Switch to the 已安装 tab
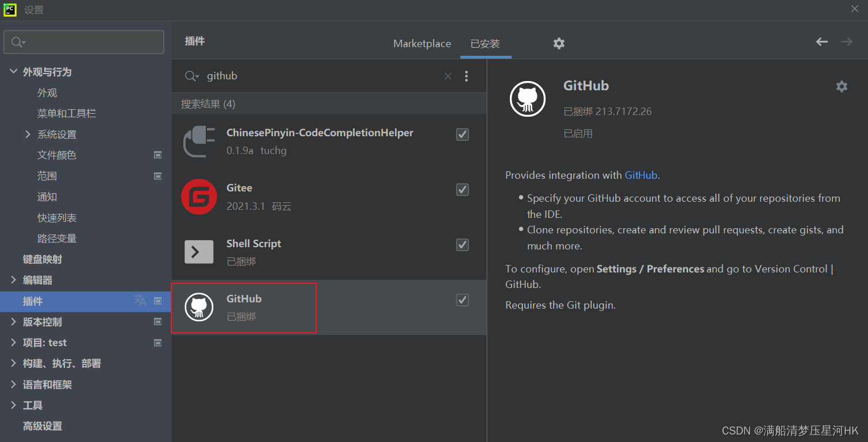The image size is (868, 442). click(485, 44)
